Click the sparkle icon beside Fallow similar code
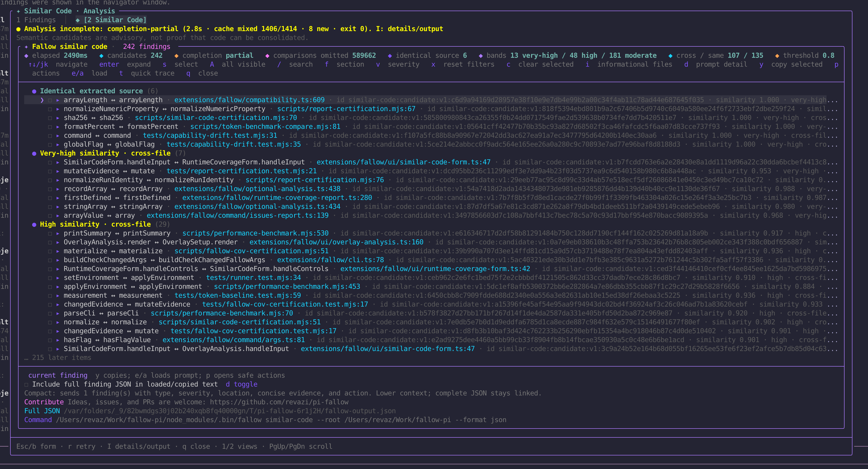The height and width of the screenshot is (469, 868). [x=26, y=47]
